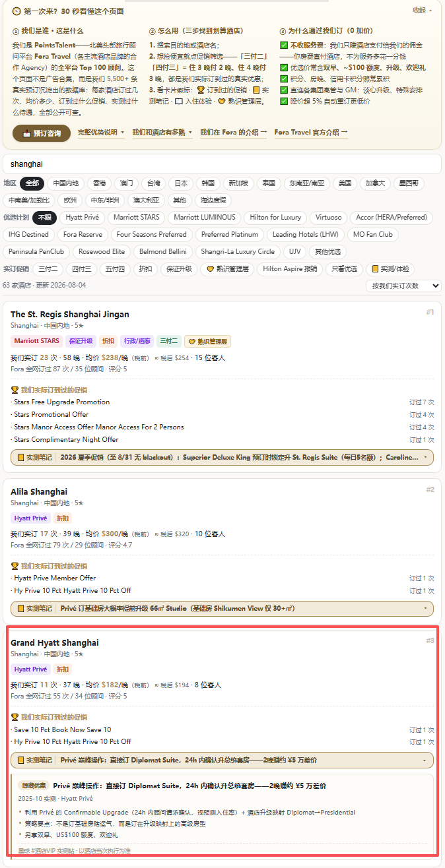Open 我们在 Fora 的介绍 link

coord(233,133)
